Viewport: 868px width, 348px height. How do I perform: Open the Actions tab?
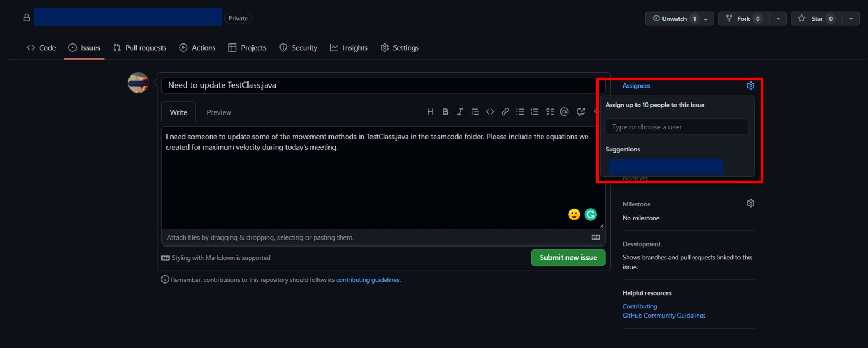197,48
